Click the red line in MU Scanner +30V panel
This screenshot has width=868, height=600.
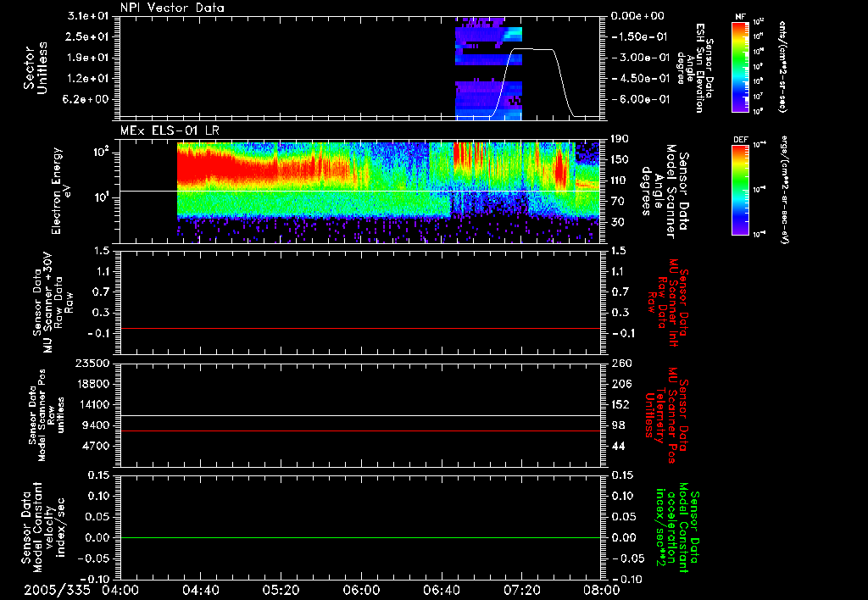pyautogui.click(x=359, y=328)
